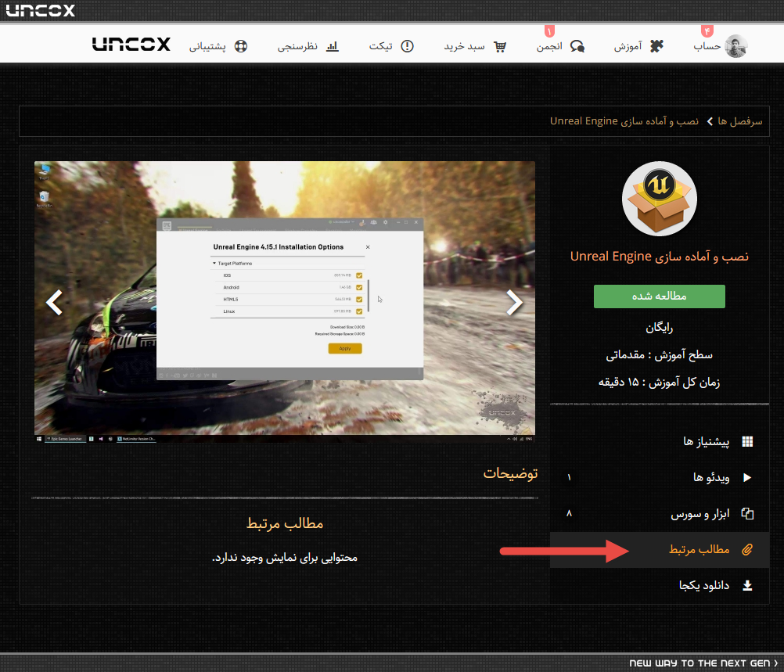
Task: Click the green مطالعه شده button
Action: point(659,296)
